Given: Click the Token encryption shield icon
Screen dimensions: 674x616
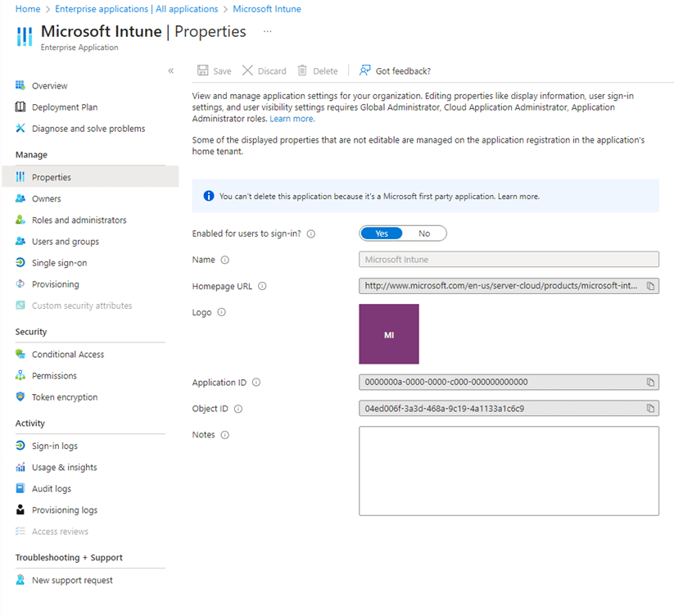Looking at the screenshot, I should 20,396.
